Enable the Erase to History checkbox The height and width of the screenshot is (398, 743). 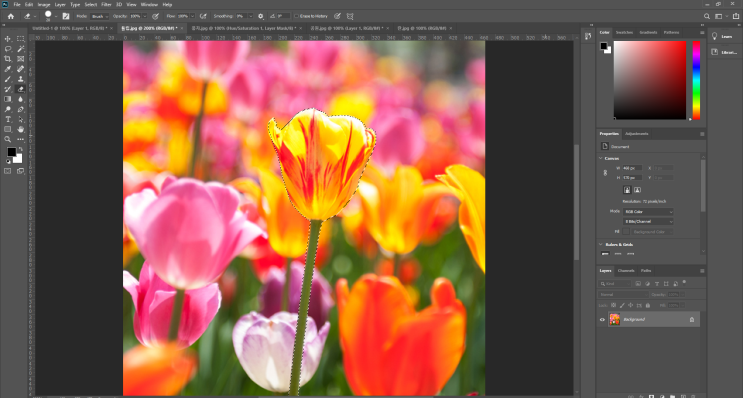coord(296,16)
